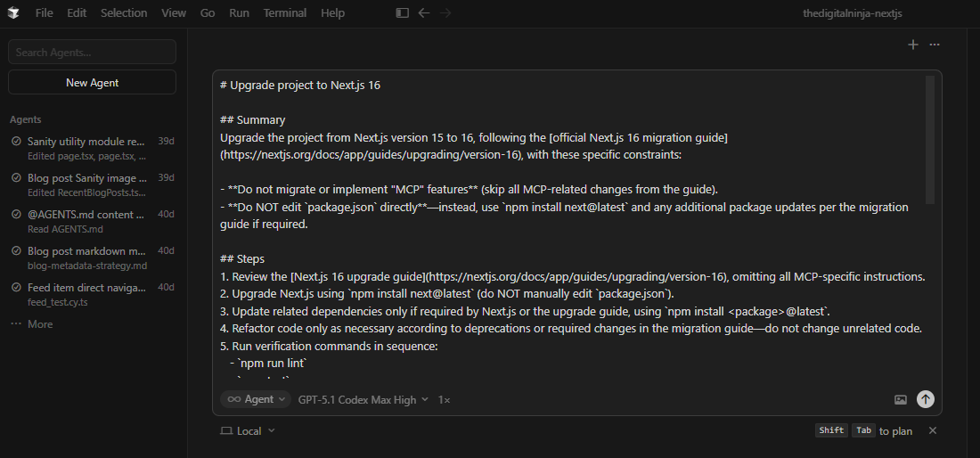The height and width of the screenshot is (458, 980).
Task: Open the View menu
Action: tap(173, 12)
